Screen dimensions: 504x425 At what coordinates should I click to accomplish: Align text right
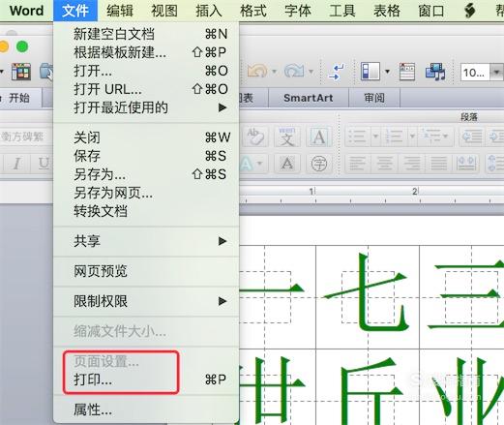click(x=412, y=164)
